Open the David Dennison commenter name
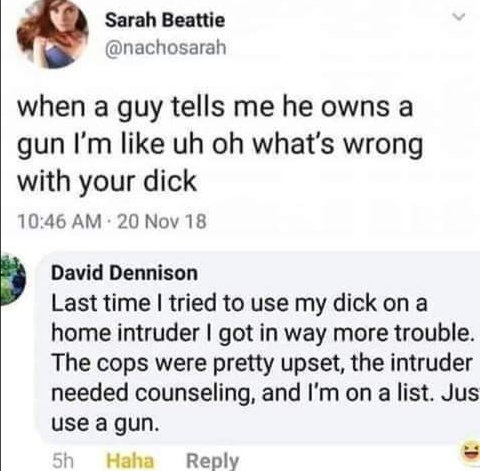The height and width of the screenshot is (471, 480). (x=124, y=273)
